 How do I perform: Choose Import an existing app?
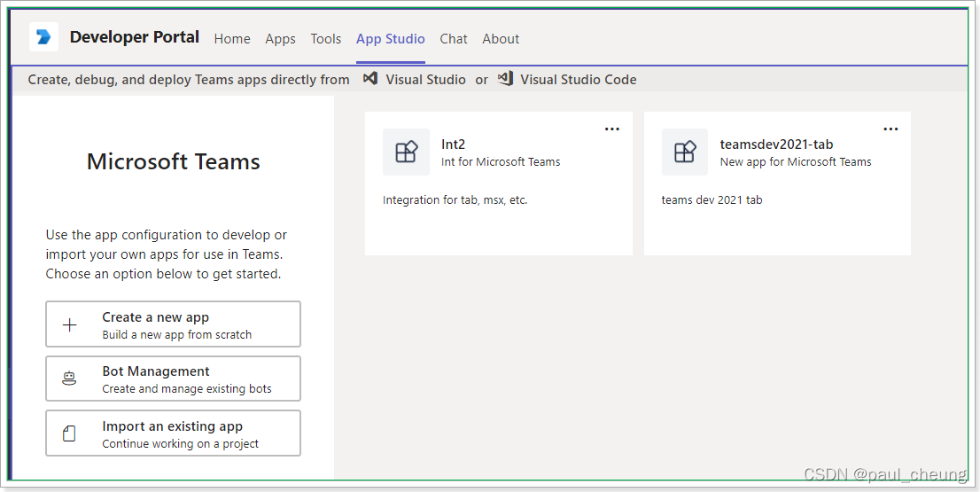coord(173,433)
